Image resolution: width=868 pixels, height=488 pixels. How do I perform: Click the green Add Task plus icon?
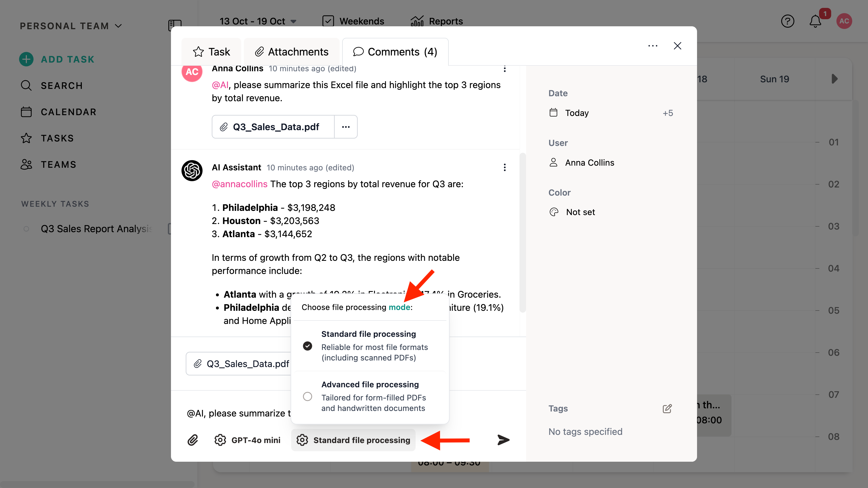26,59
